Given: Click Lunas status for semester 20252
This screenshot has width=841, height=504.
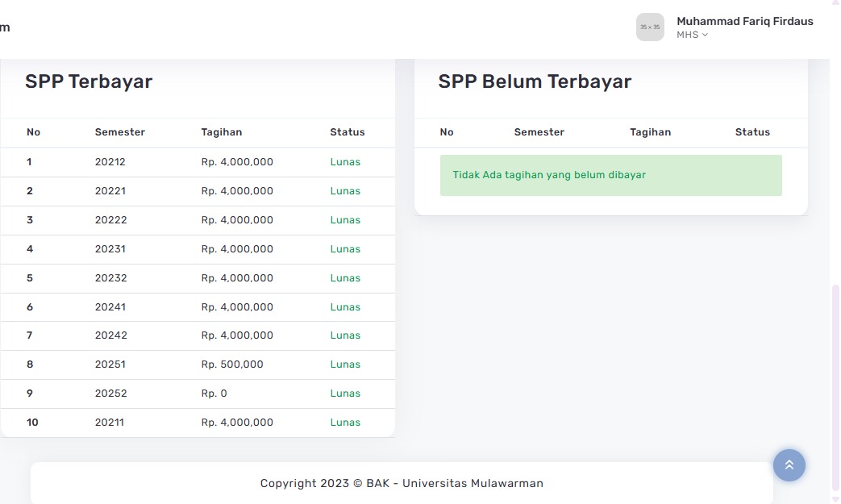Looking at the screenshot, I should click(345, 394).
